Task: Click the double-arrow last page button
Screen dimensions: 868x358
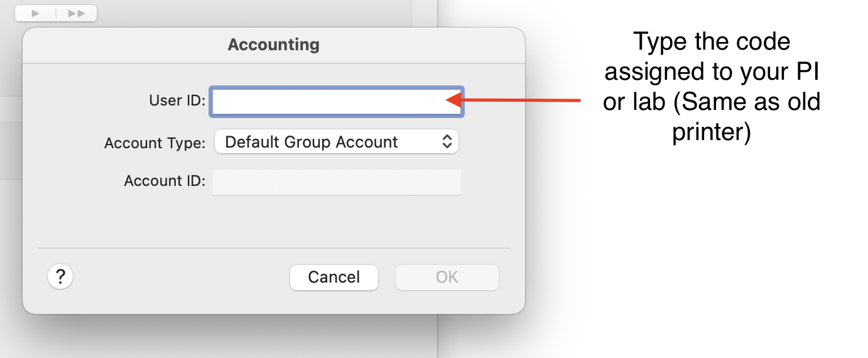Action: 77,13
